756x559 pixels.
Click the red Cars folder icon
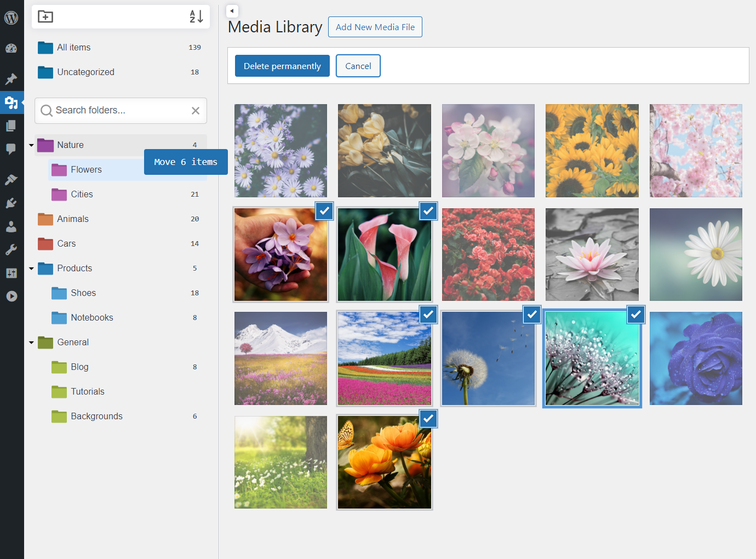(45, 244)
